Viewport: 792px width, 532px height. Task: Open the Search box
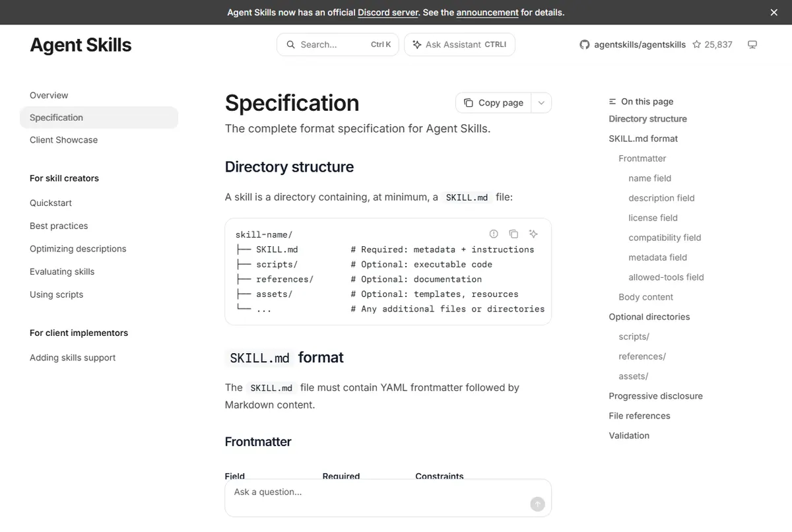point(338,45)
